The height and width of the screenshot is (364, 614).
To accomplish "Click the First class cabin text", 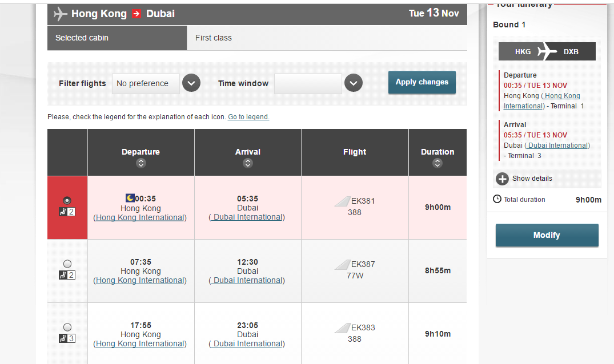I will pos(214,38).
